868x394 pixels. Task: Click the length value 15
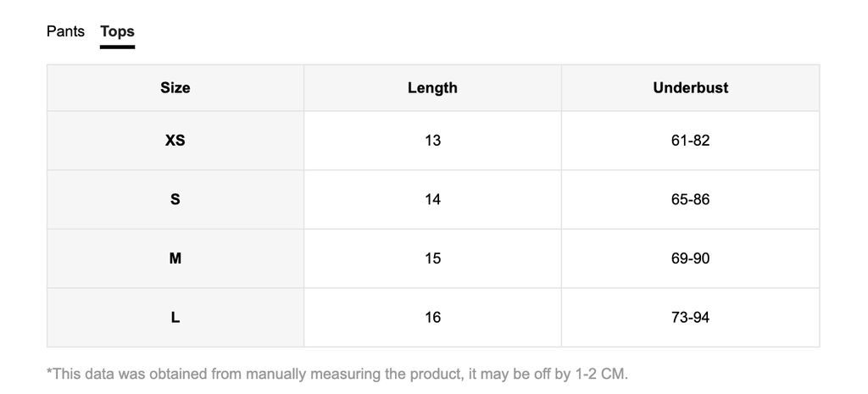(x=432, y=258)
